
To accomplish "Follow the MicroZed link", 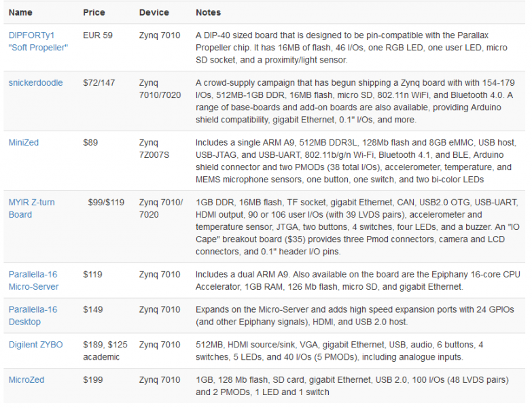I will (x=28, y=379).
